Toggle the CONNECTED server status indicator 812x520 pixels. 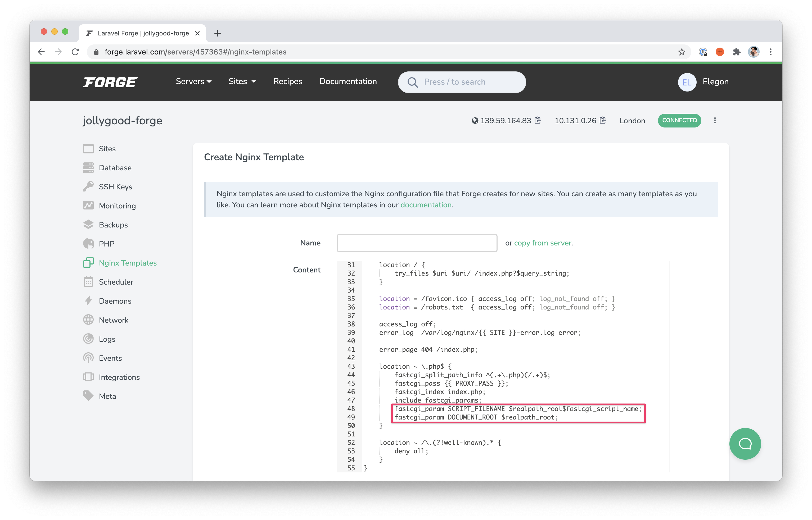(x=679, y=121)
